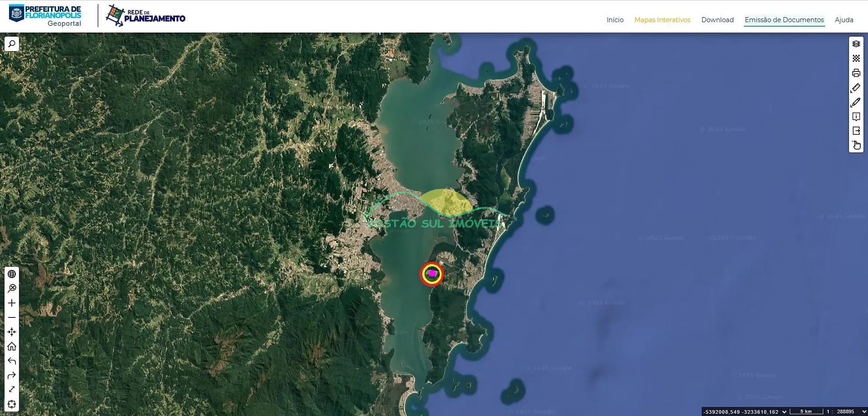Screen dimensions: 868x416
Task: Activate the feature information tool
Action: pyautogui.click(x=856, y=117)
